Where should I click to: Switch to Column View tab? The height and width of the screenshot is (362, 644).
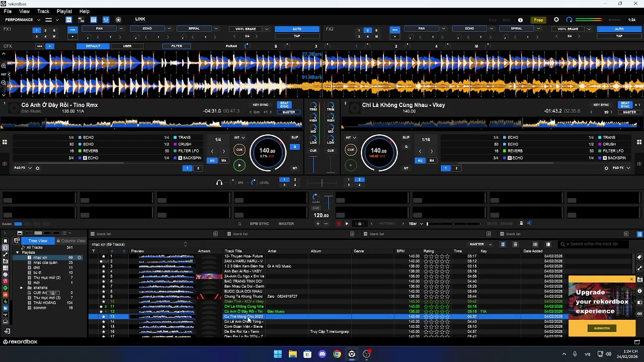click(71, 241)
